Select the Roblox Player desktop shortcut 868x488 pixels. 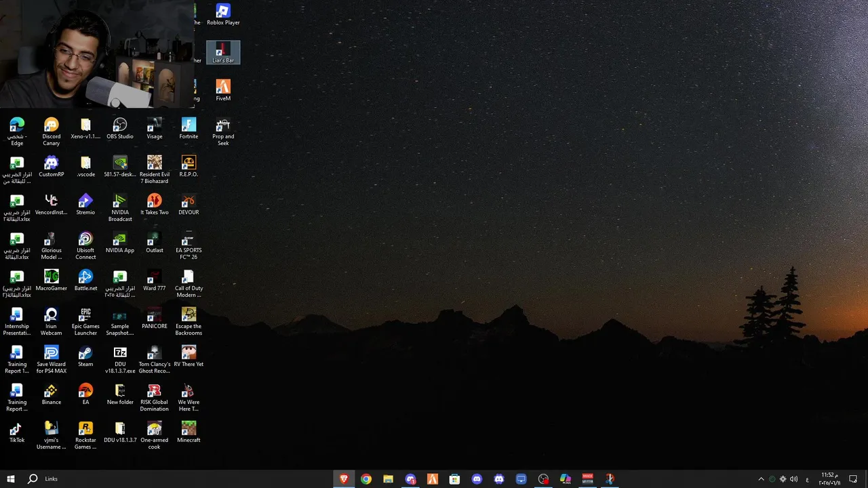pos(223,15)
